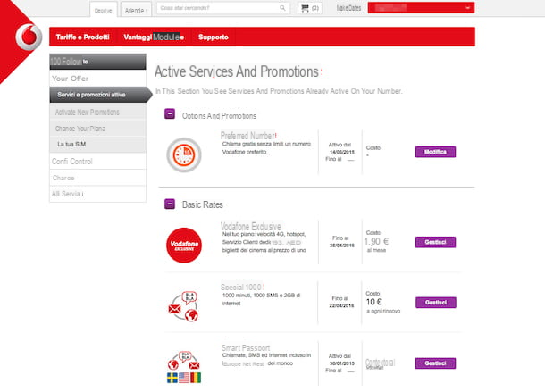545x392 pixels.
Task: Click the Smart Passport flags icon
Action: click(184, 367)
